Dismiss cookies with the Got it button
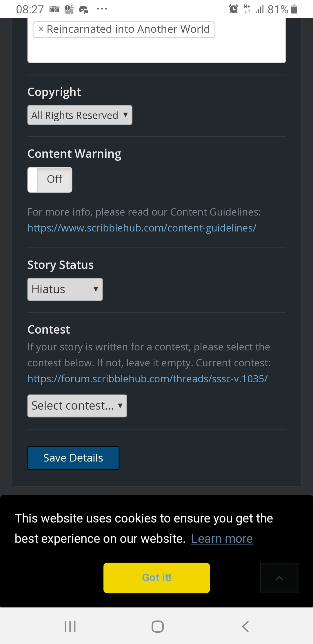This screenshot has height=644, width=313. (156, 578)
